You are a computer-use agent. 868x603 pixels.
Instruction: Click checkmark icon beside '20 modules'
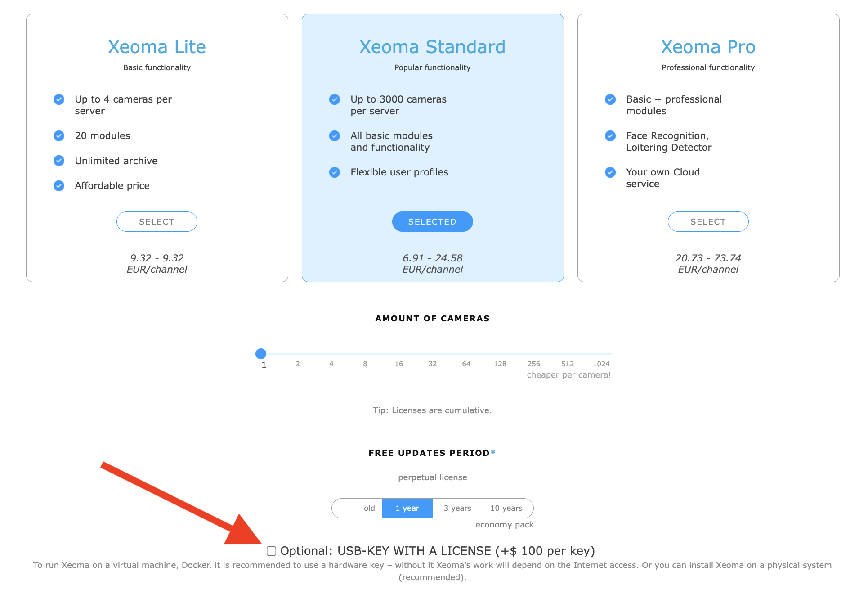click(x=59, y=136)
